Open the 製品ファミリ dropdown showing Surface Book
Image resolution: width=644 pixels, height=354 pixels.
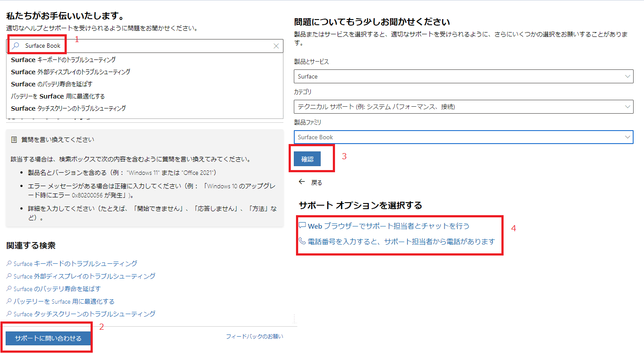[464, 137]
